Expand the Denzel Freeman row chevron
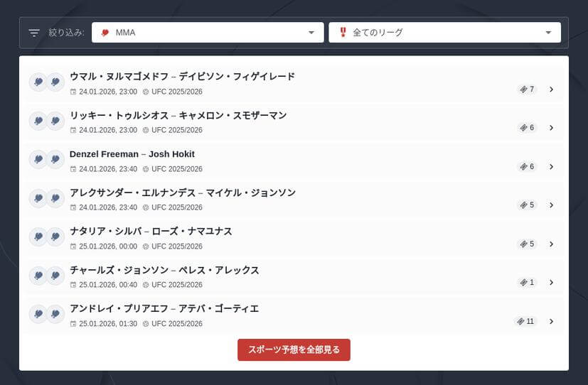The height and width of the screenshot is (385, 588). pos(551,167)
